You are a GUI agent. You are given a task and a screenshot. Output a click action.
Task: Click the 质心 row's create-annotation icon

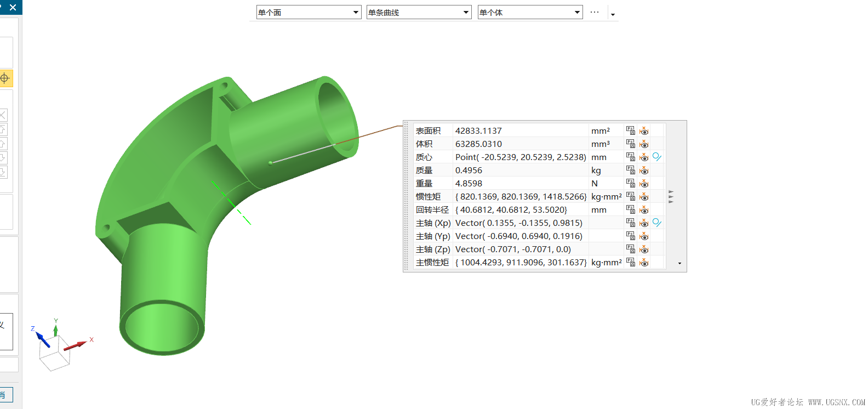[631, 157]
